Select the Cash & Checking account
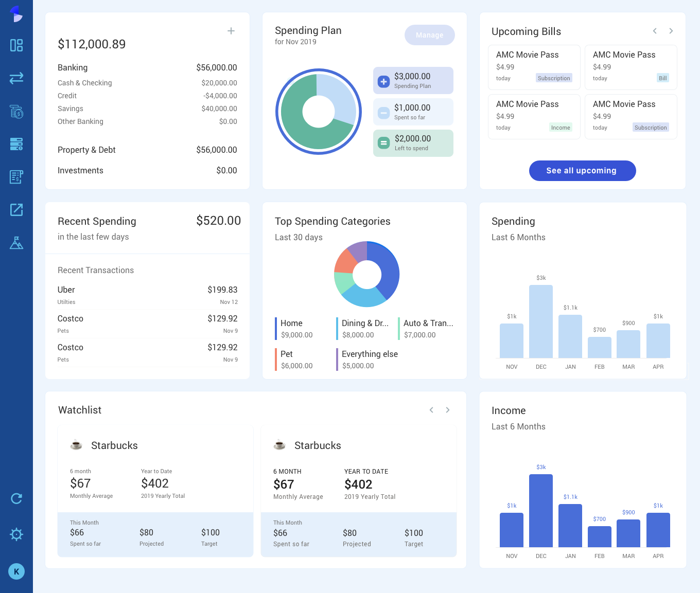The image size is (700, 593). [x=147, y=83]
